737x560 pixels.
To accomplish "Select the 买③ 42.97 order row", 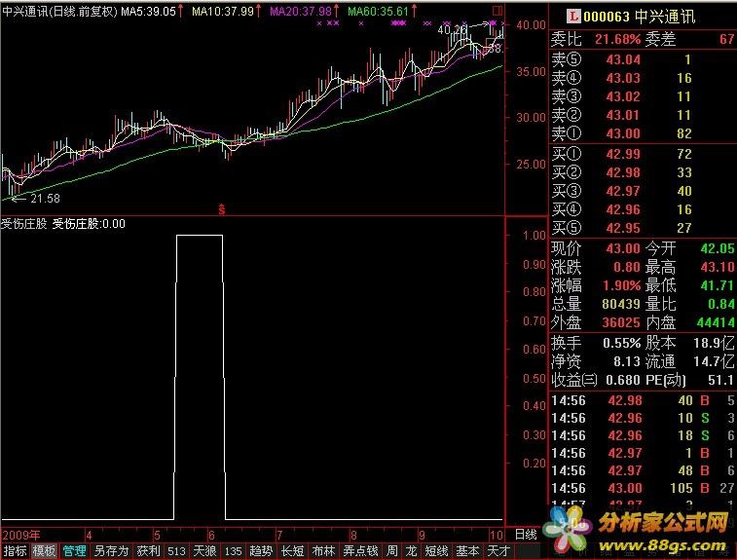I will [642, 191].
